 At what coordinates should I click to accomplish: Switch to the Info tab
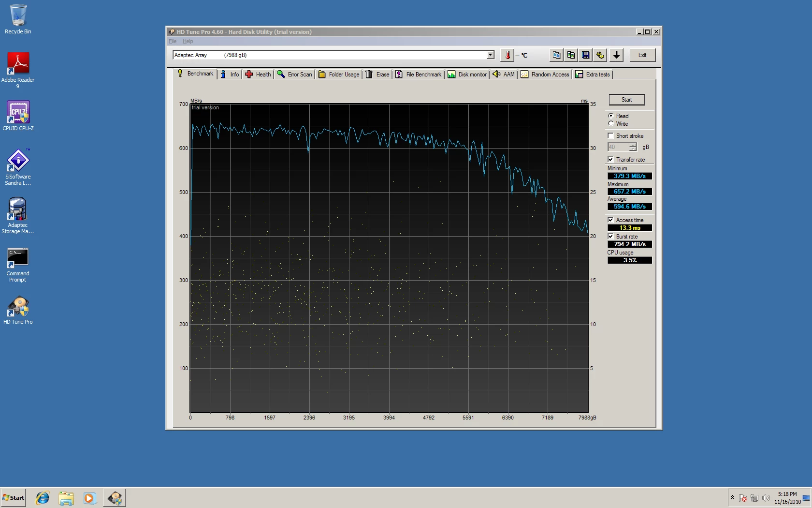tap(230, 75)
